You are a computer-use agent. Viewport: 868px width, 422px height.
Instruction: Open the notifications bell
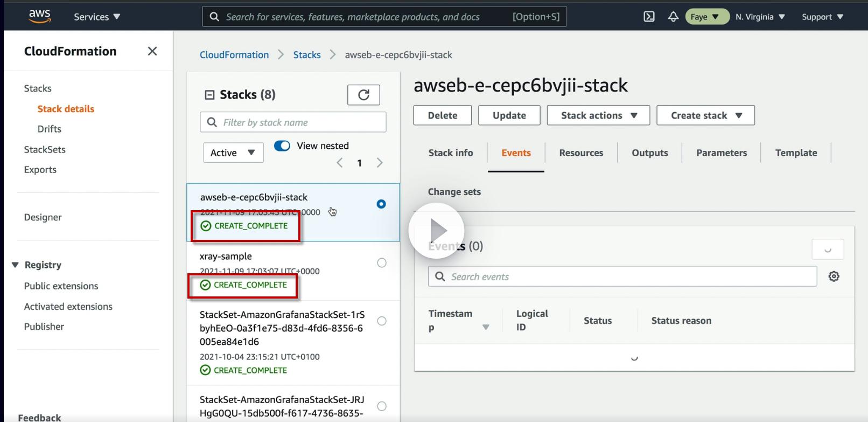click(673, 17)
